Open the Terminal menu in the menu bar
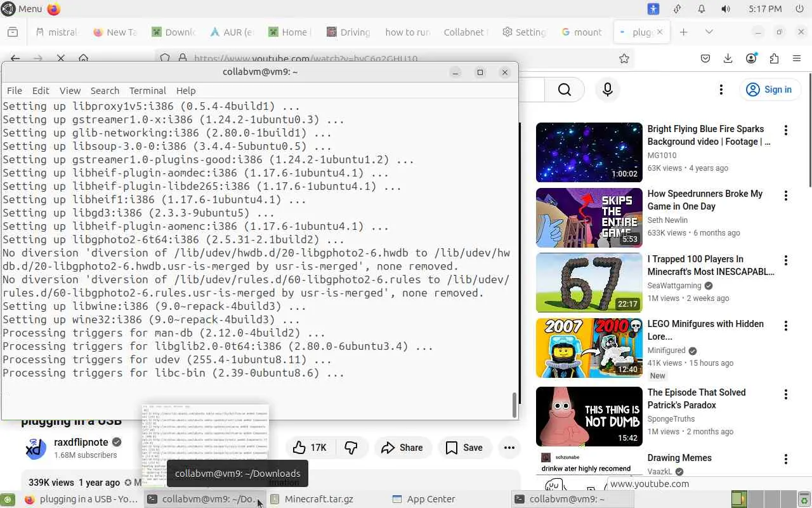 click(147, 91)
